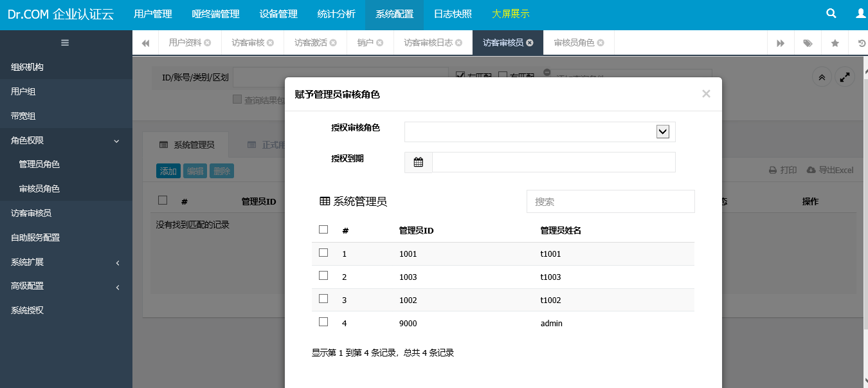Open 带宽组 in sidebar
The height and width of the screenshot is (388, 868).
click(66, 116)
